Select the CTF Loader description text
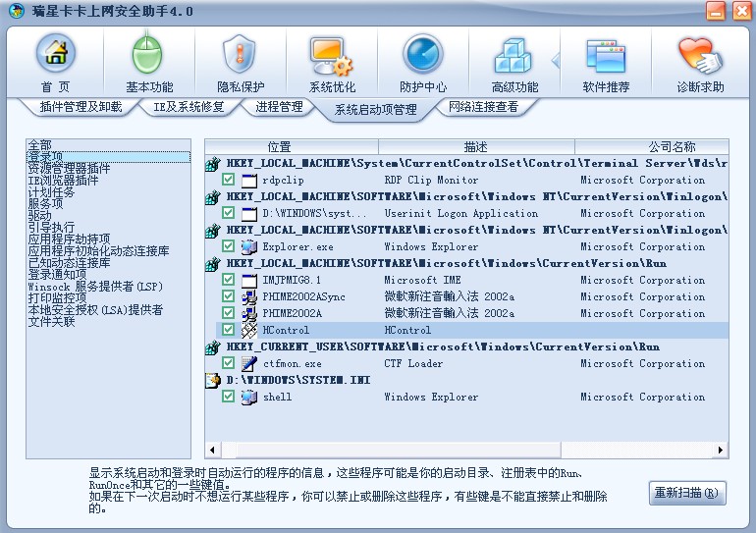Image resolution: width=756 pixels, height=533 pixels. click(x=413, y=363)
